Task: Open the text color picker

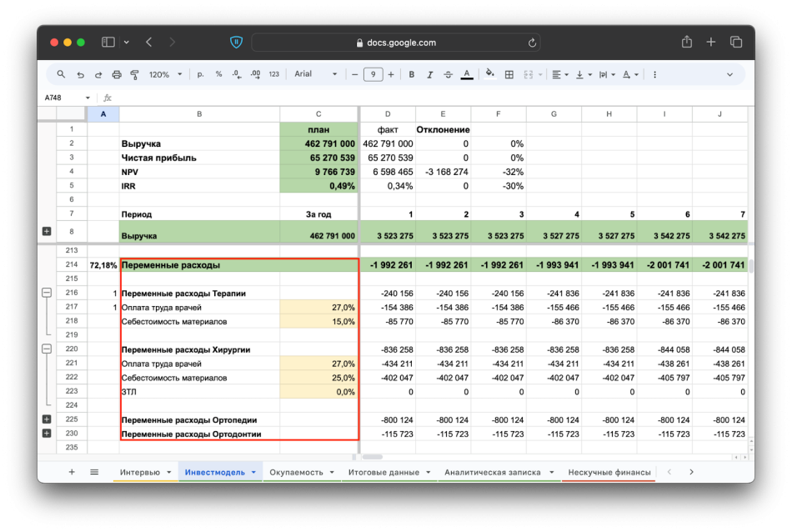Action: (x=467, y=74)
